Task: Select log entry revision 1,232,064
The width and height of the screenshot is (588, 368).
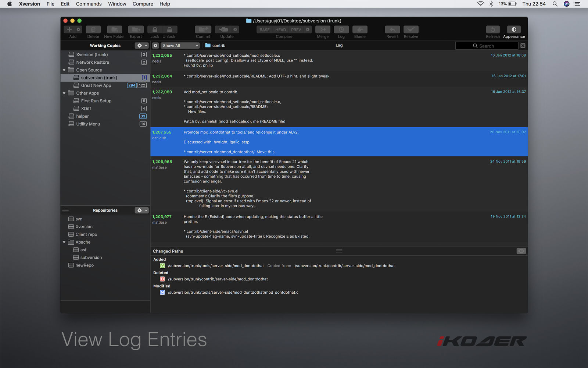Action: click(x=339, y=79)
